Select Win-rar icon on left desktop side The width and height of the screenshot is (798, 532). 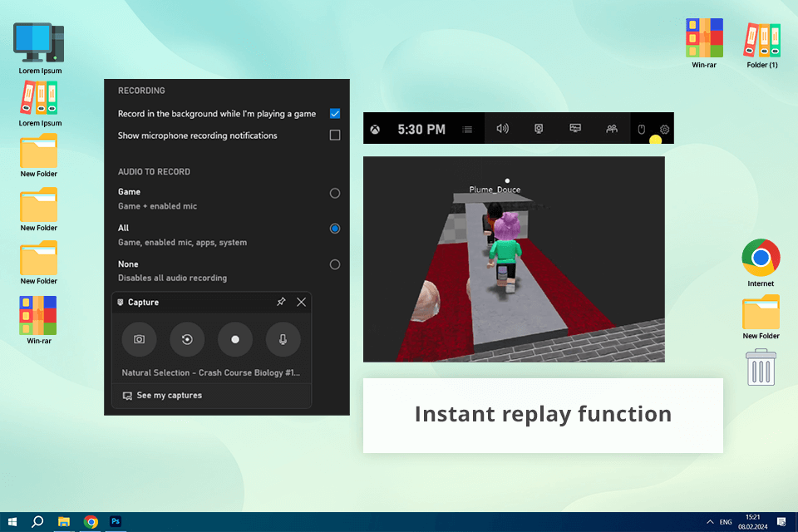[39, 320]
